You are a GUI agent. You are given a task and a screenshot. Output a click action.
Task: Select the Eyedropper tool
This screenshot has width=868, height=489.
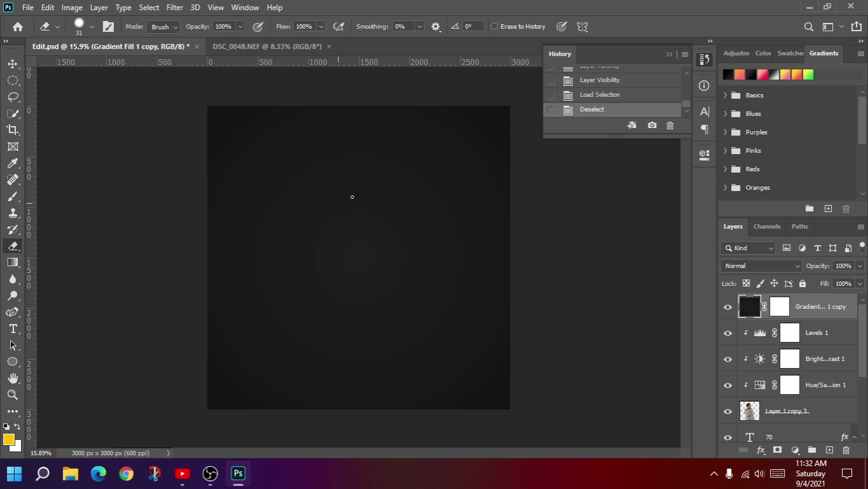coord(13,163)
